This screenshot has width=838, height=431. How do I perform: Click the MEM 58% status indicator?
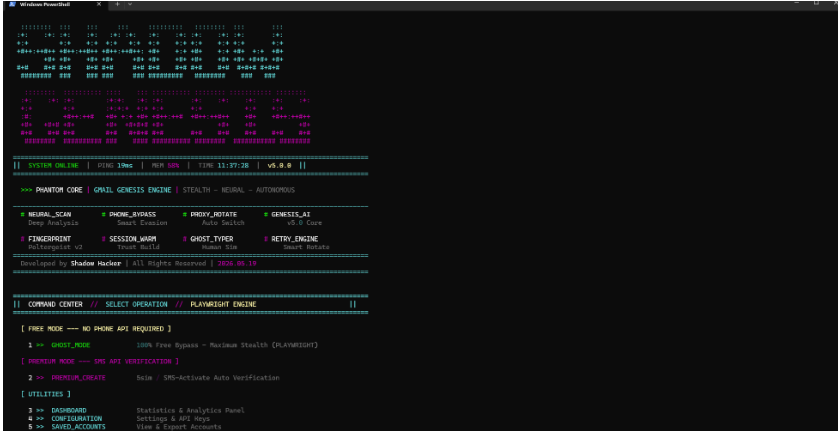coord(165,165)
